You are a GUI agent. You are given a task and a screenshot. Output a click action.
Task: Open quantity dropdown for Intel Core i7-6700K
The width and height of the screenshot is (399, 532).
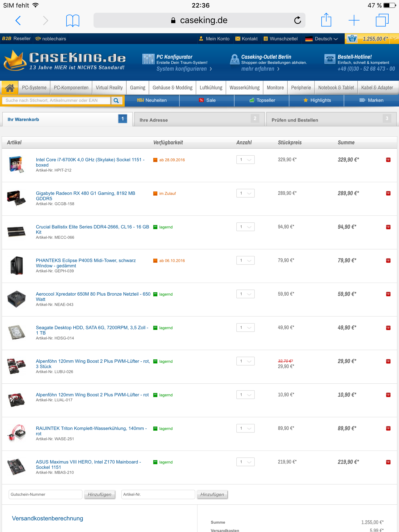point(245,160)
